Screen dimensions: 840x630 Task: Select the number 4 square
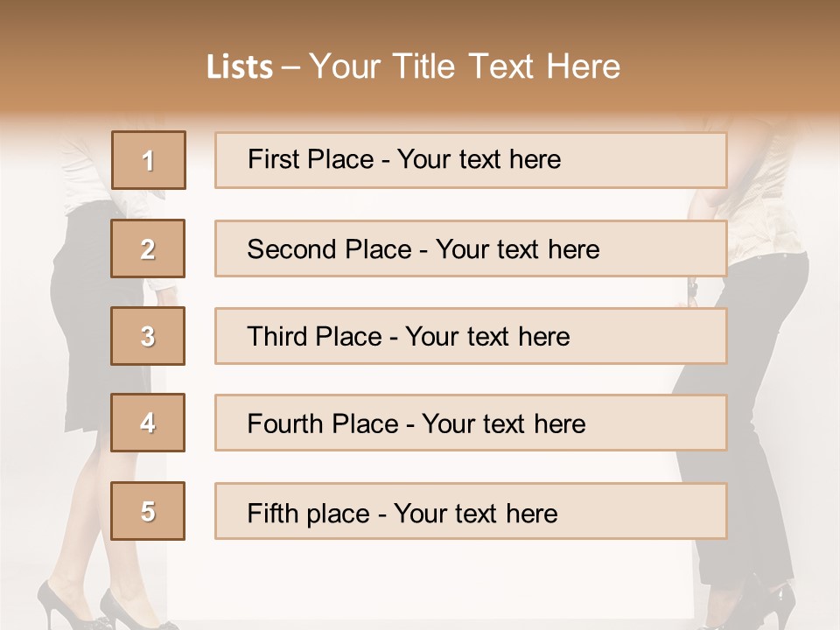148,423
